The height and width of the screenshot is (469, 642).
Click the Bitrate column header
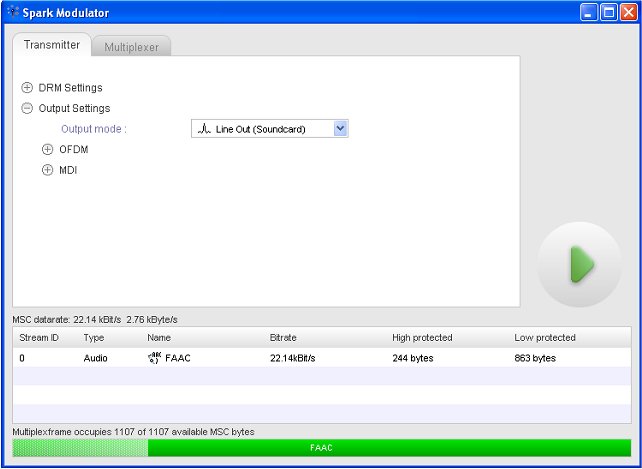(283, 338)
